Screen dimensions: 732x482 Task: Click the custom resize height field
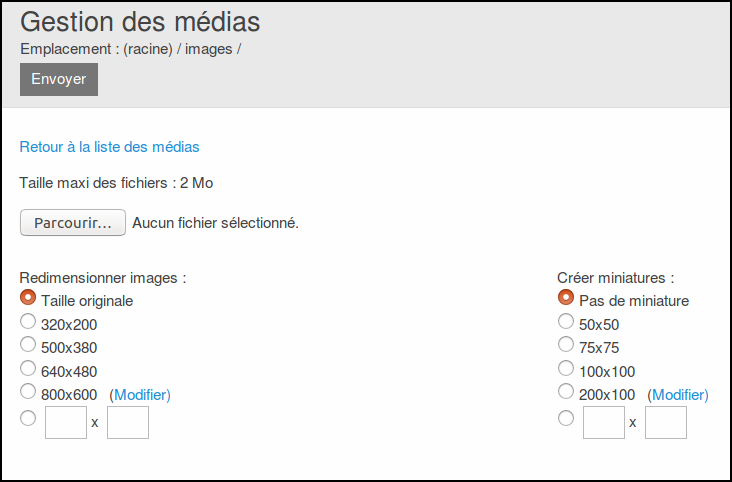(x=128, y=422)
